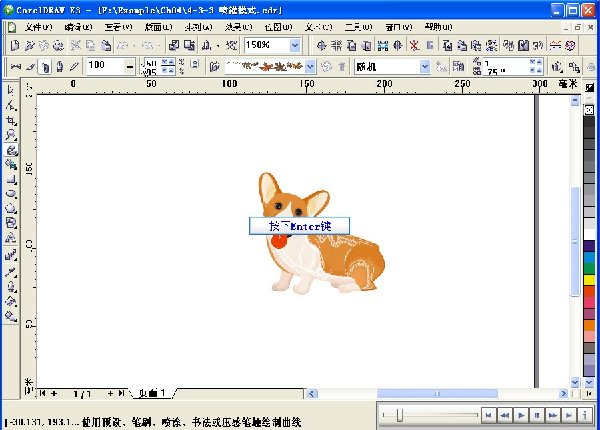Open the smoothing 100 slider popup
The height and width of the screenshot is (430, 600).
(x=130, y=67)
